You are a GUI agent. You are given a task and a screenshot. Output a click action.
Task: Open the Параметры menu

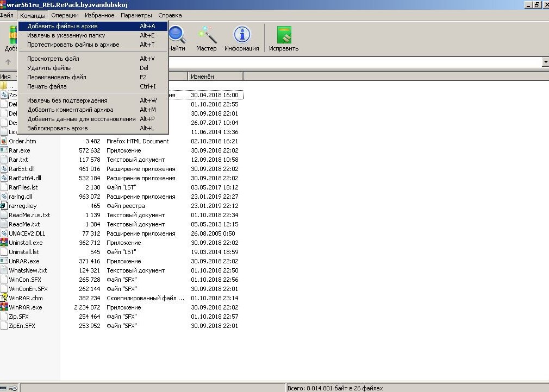(x=136, y=15)
